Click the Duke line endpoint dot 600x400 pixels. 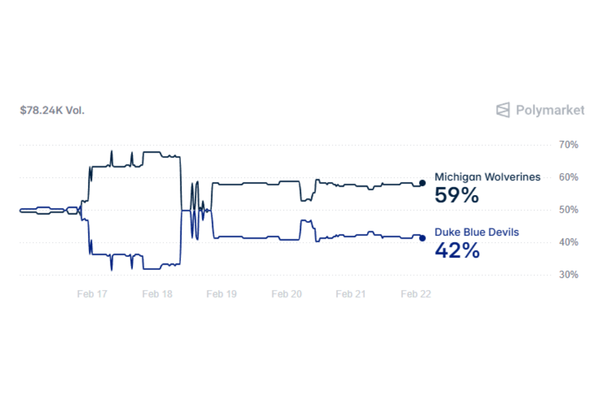pyautogui.click(x=422, y=238)
